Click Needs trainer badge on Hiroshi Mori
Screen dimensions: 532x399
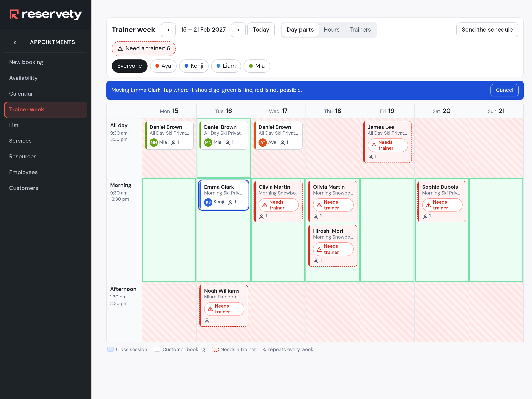[x=333, y=249]
